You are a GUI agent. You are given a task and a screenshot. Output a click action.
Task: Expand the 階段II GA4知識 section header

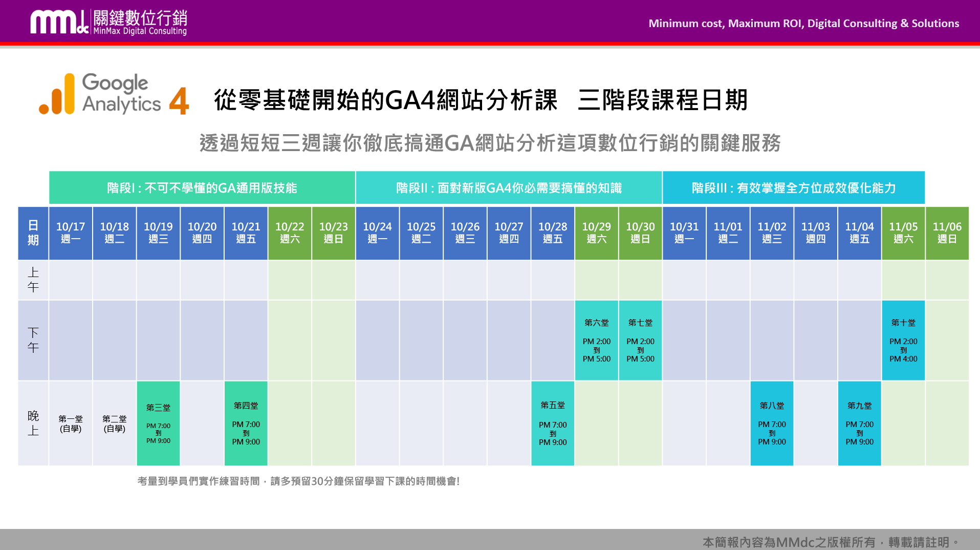509,188
